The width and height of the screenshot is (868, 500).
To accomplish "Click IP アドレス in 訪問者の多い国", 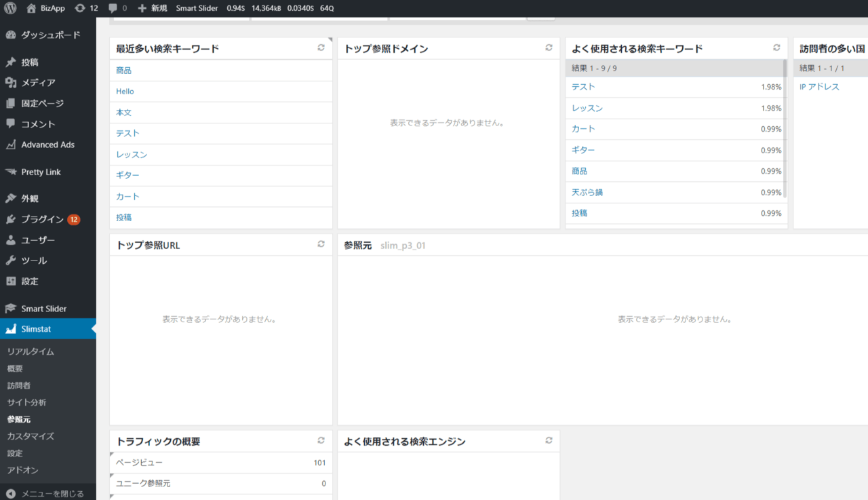I will [x=819, y=87].
